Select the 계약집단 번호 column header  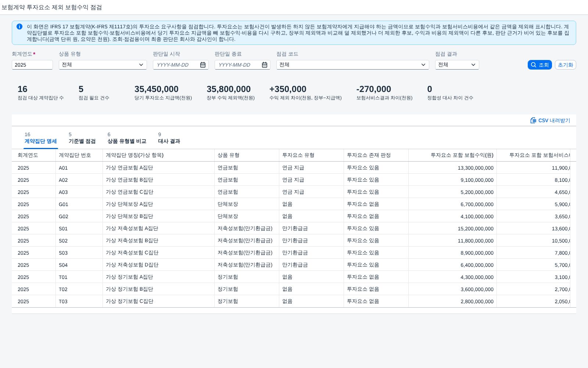pyautogui.click(x=79, y=155)
